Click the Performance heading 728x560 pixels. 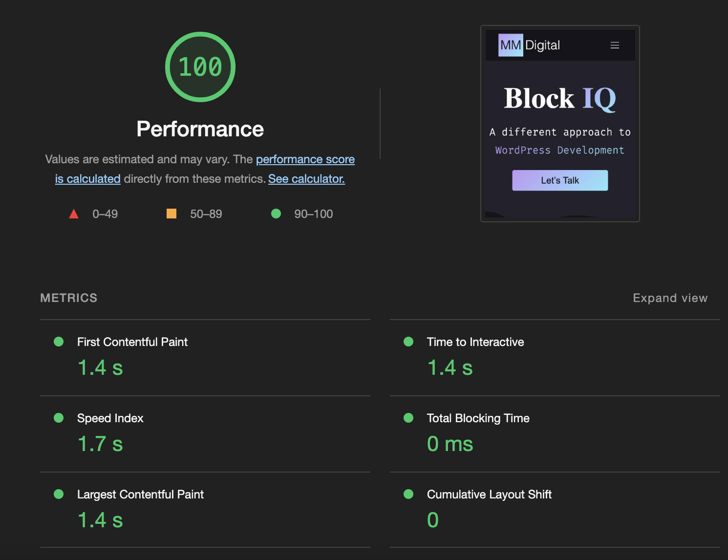tap(200, 129)
